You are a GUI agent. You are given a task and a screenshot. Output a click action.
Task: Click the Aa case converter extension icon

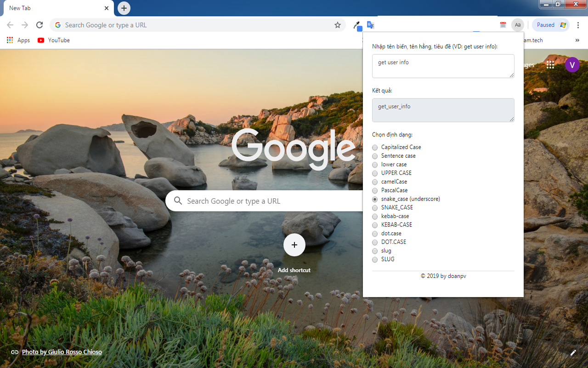[x=518, y=25]
